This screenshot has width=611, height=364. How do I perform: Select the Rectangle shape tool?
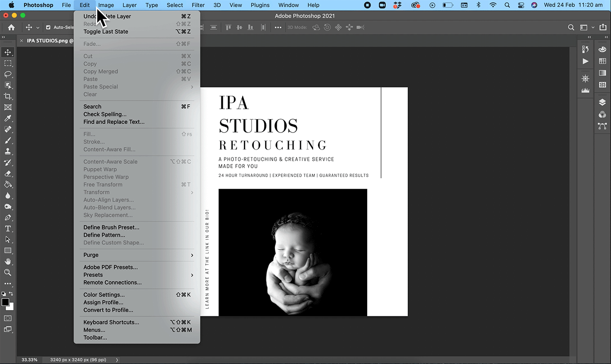point(8,250)
